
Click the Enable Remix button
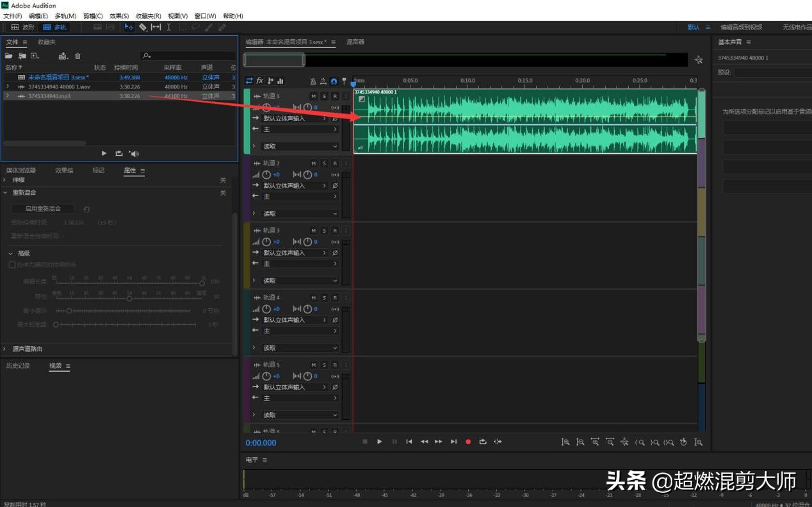coord(43,209)
